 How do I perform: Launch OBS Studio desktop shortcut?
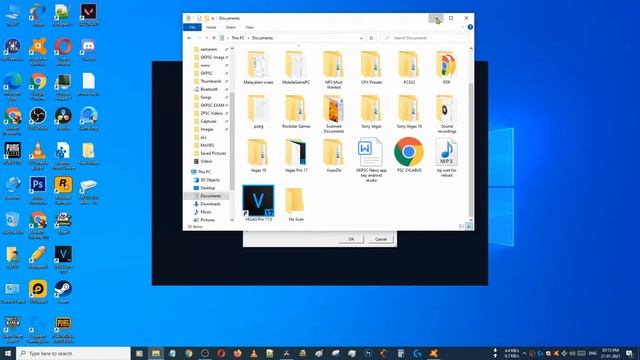38,118
